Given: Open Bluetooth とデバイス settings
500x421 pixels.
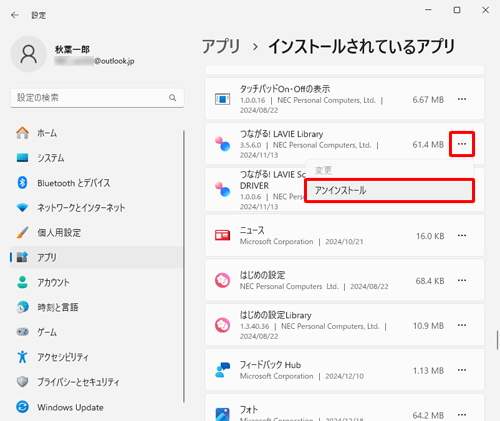Looking at the screenshot, I should click(97, 183).
